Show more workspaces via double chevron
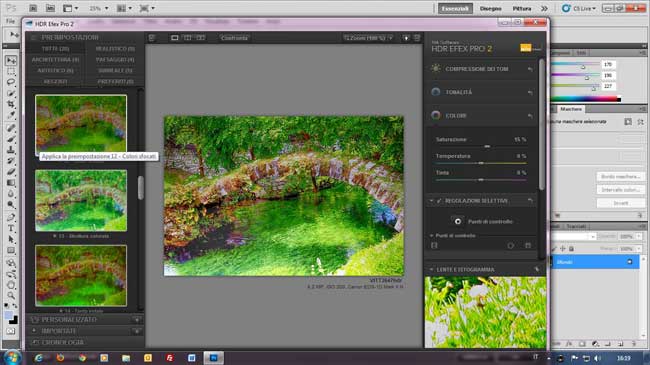650x365 pixels. tap(544, 8)
